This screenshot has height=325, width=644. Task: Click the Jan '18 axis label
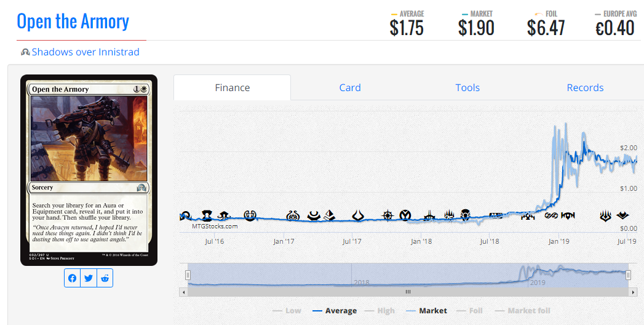tap(421, 241)
